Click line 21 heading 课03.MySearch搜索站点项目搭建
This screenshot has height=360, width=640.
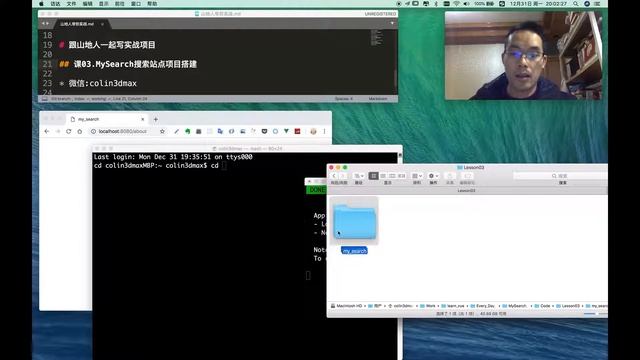[135, 64]
